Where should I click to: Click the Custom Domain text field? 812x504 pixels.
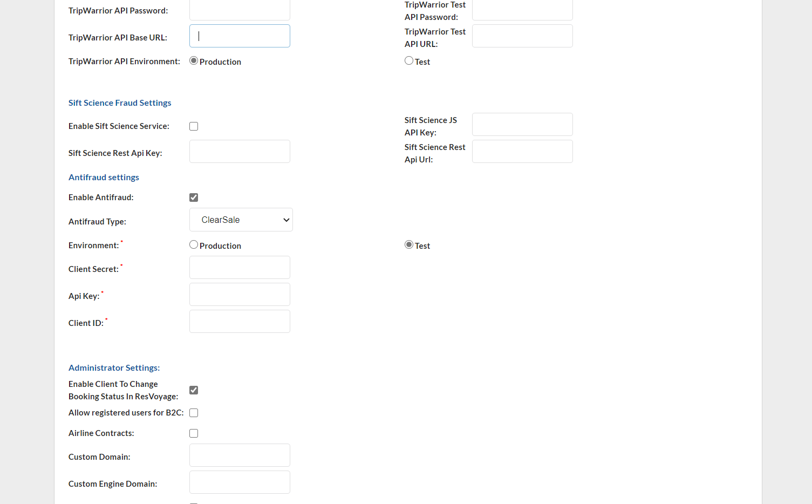[x=240, y=455]
